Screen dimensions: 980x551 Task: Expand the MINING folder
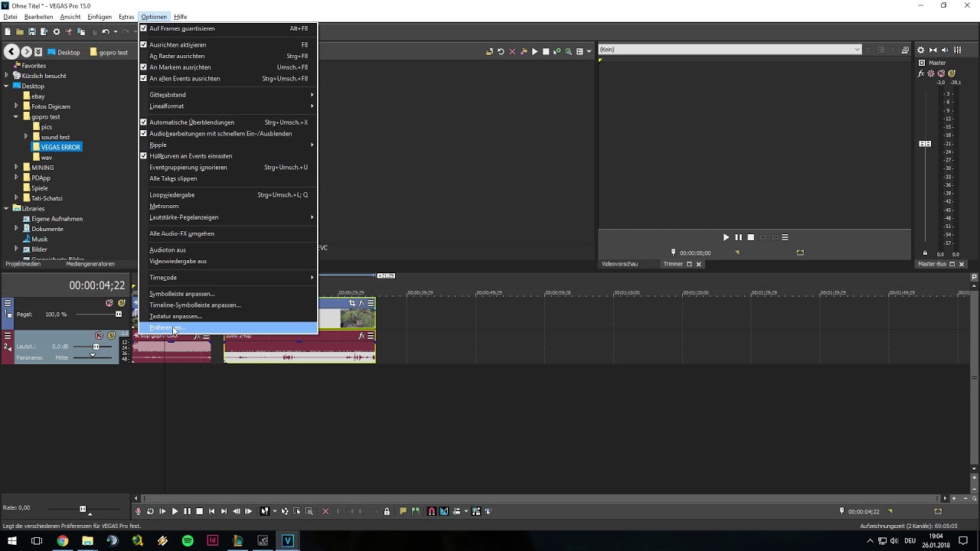pos(16,168)
